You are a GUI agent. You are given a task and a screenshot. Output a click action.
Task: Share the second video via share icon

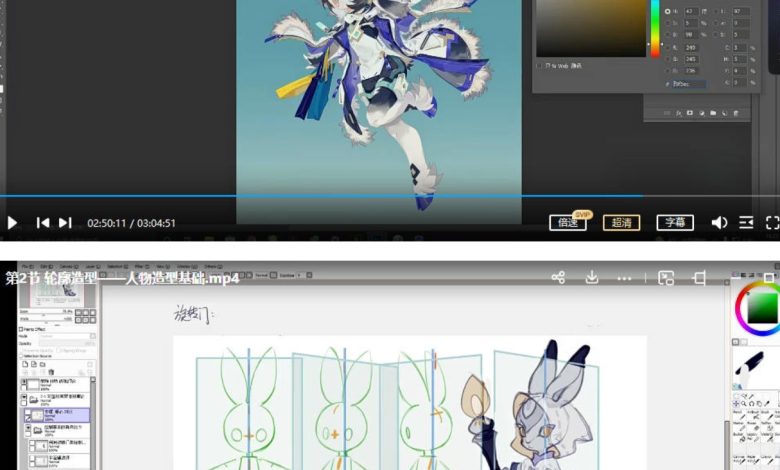coord(558,278)
